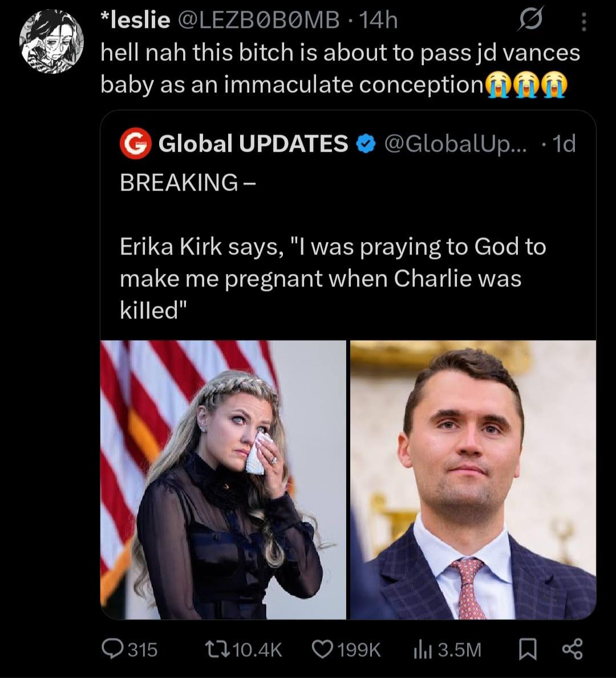Open the *leslie display name link
The width and height of the screenshot is (616, 678).
click(x=135, y=21)
